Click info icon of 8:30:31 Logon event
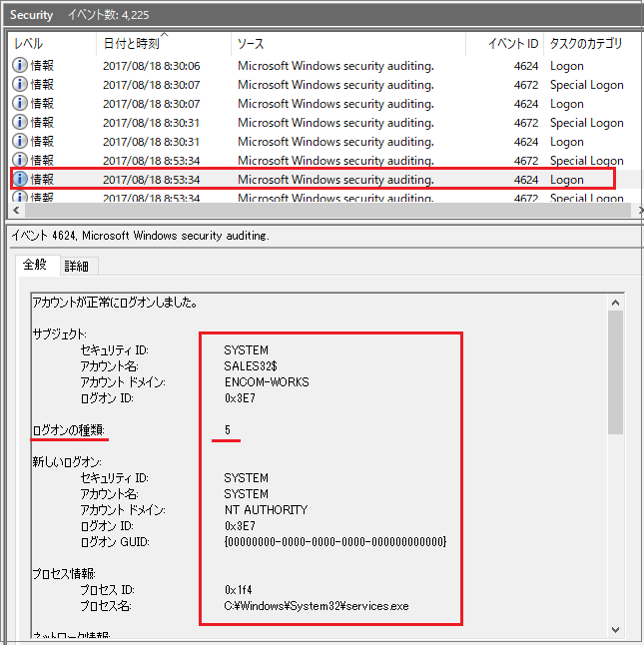Viewport: 644px width, 645px height. pyautogui.click(x=20, y=141)
